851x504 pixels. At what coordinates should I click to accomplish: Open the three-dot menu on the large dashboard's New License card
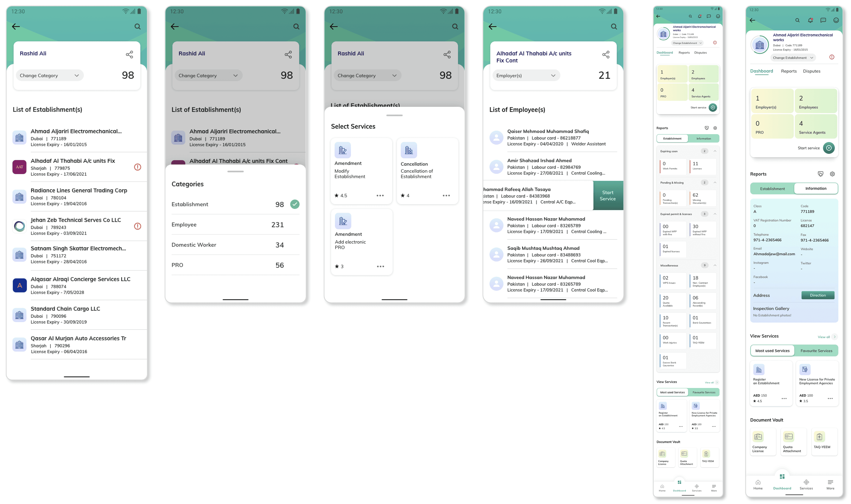tap(830, 399)
